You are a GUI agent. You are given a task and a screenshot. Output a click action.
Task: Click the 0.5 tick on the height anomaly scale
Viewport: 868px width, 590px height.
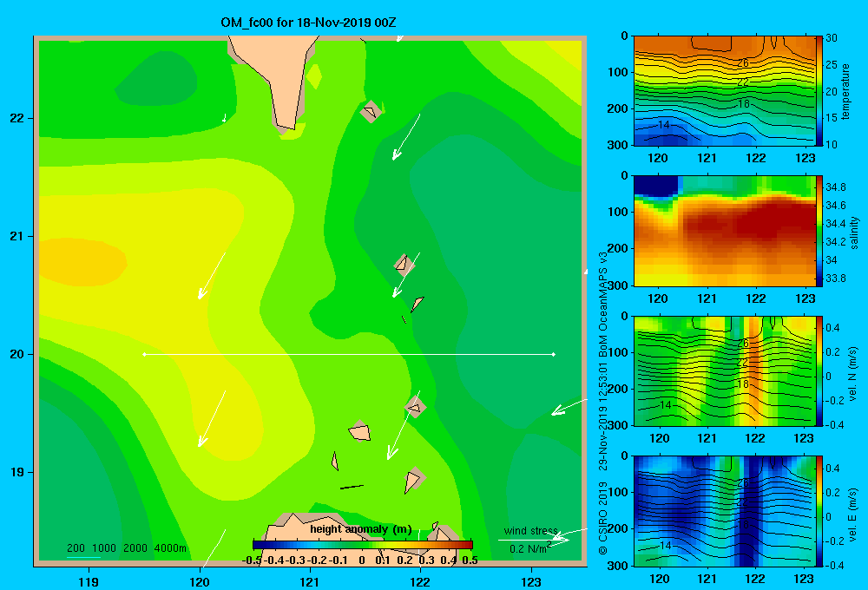tap(470, 560)
